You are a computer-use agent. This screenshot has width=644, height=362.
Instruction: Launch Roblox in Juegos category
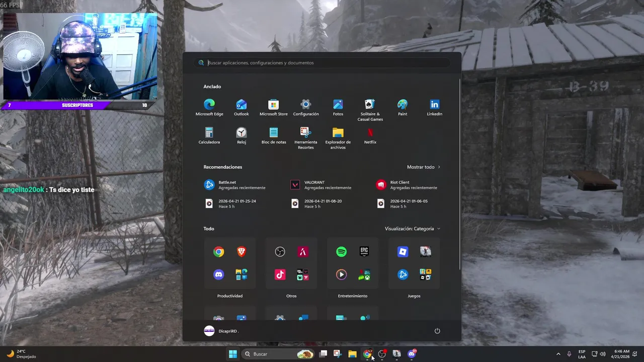click(403, 252)
